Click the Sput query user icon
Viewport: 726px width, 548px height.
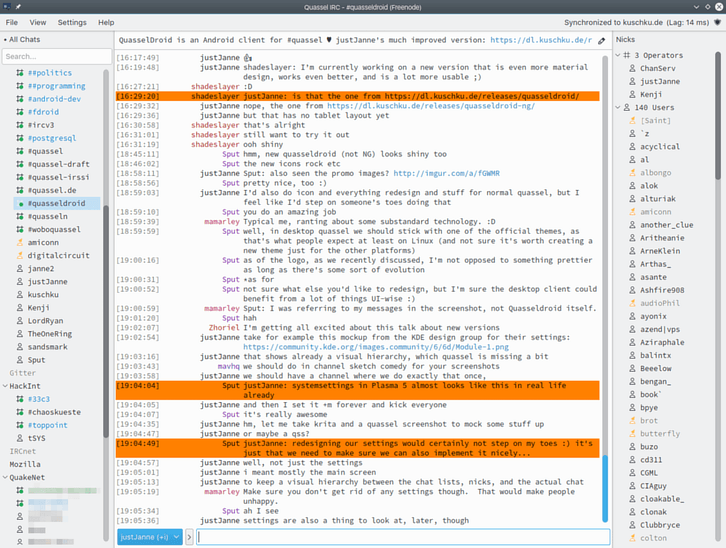20,360
